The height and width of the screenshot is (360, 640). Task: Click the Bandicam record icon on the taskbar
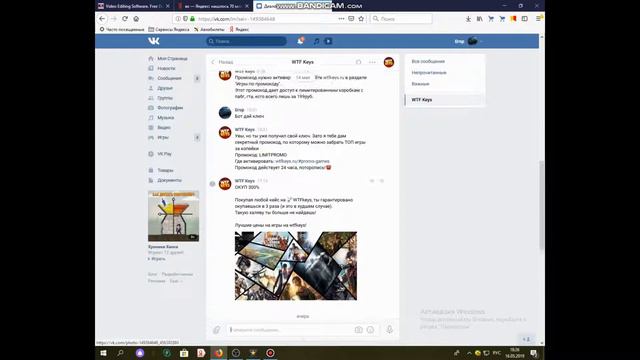click(270, 353)
